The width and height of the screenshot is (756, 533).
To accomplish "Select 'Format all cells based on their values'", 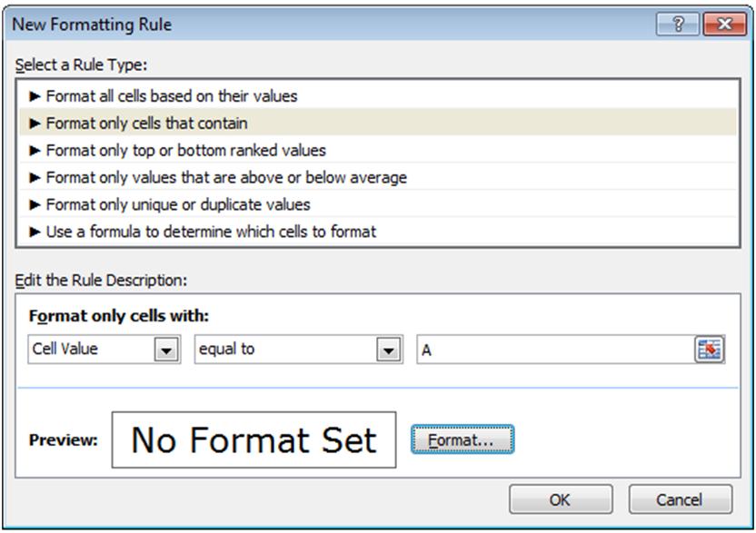I will 378,96.
